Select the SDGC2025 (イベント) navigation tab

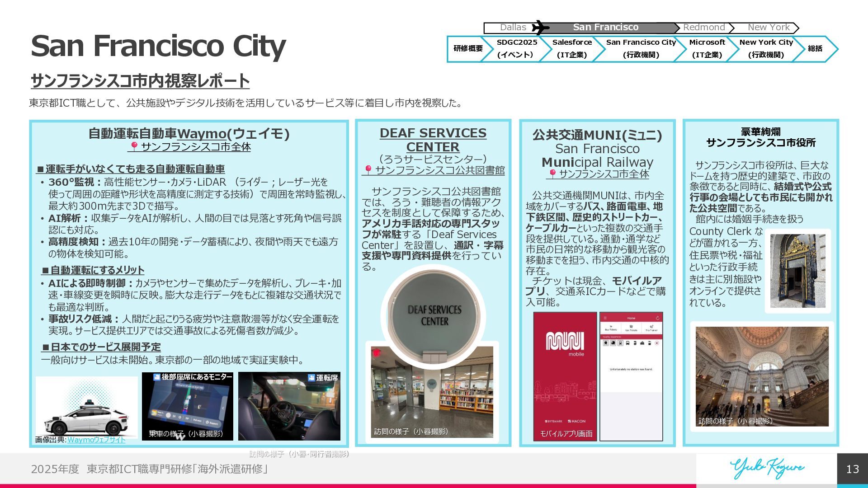[x=517, y=49]
